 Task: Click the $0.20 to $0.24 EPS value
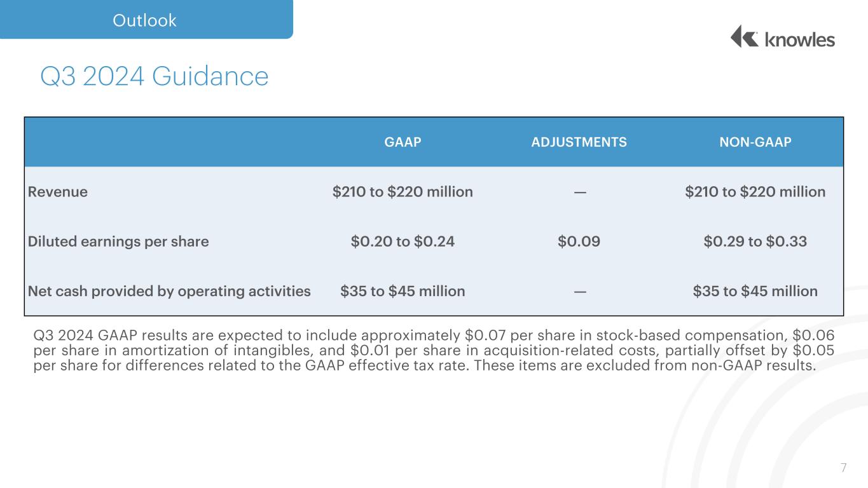(x=403, y=241)
